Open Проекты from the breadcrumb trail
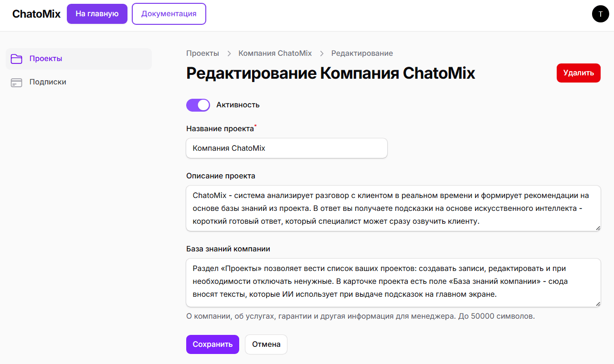 (202, 53)
